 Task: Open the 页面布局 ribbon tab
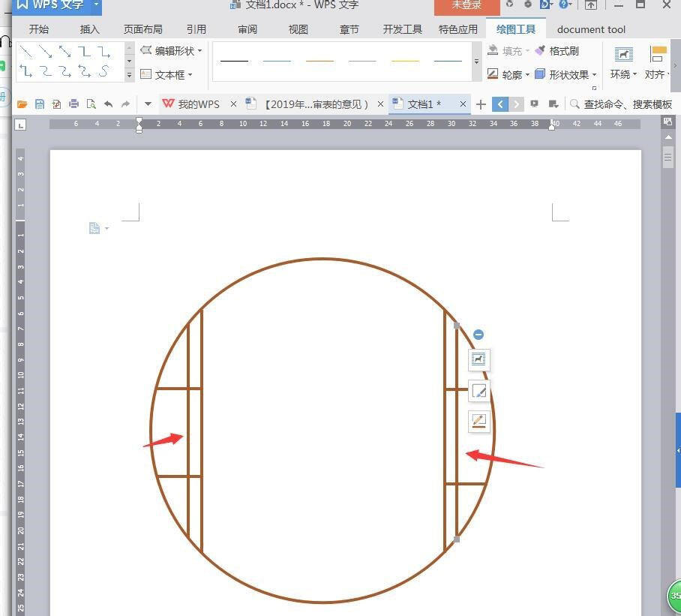click(142, 29)
